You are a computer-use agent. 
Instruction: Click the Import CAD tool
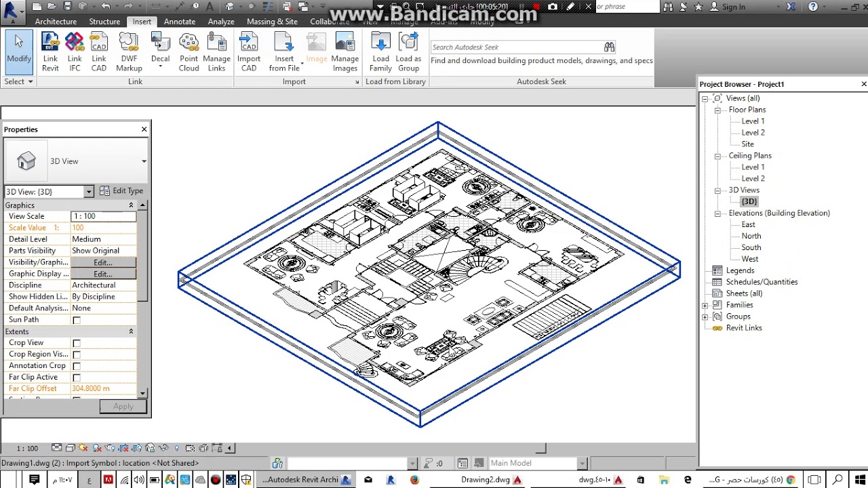pyautogui.click(x=249, y=52)
